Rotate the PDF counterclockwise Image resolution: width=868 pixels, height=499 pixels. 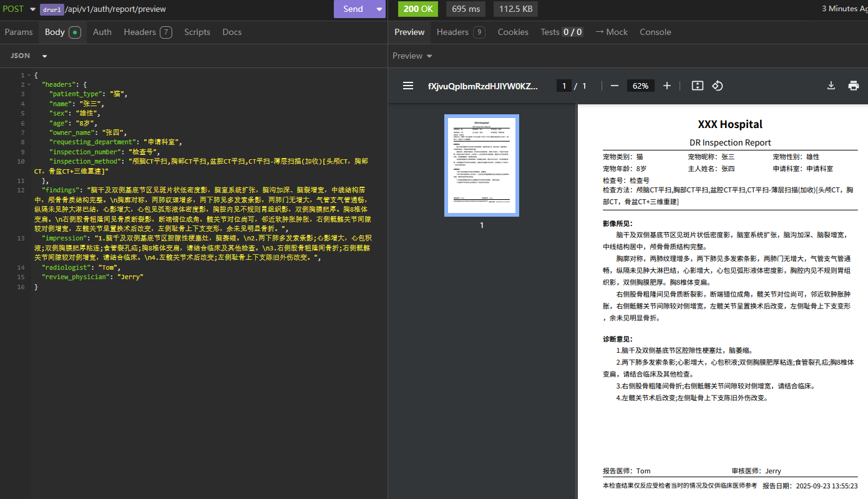coord(718,86)
